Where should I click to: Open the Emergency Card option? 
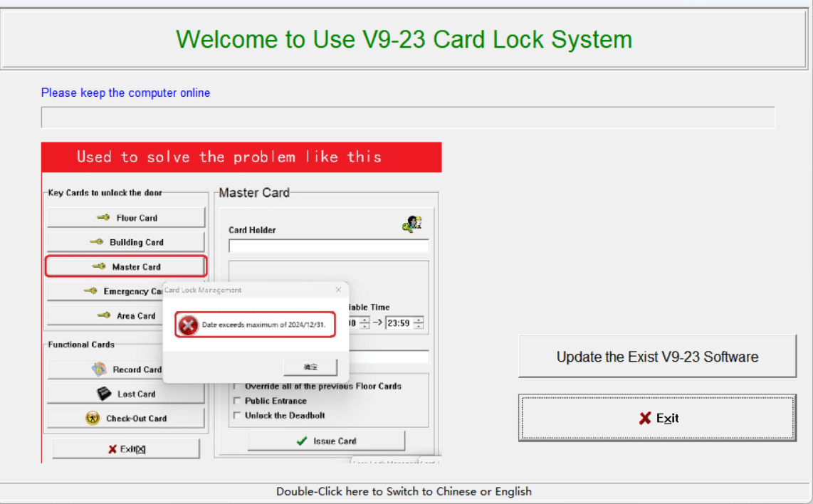[104, 291]
